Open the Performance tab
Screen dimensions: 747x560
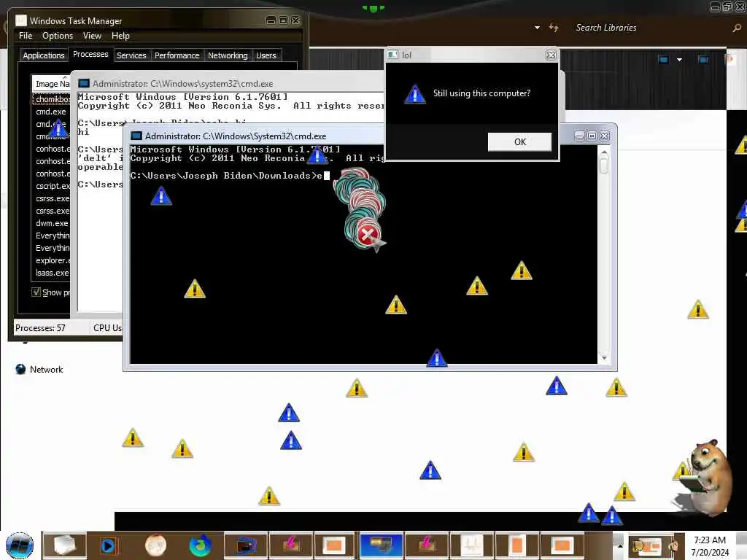point(177,55)
